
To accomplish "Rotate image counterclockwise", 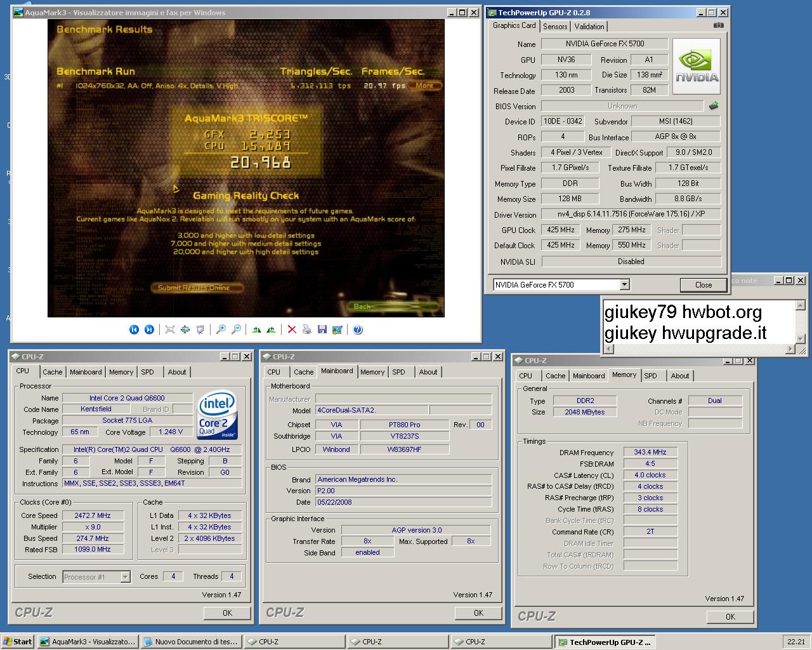I will pos(272,329).
